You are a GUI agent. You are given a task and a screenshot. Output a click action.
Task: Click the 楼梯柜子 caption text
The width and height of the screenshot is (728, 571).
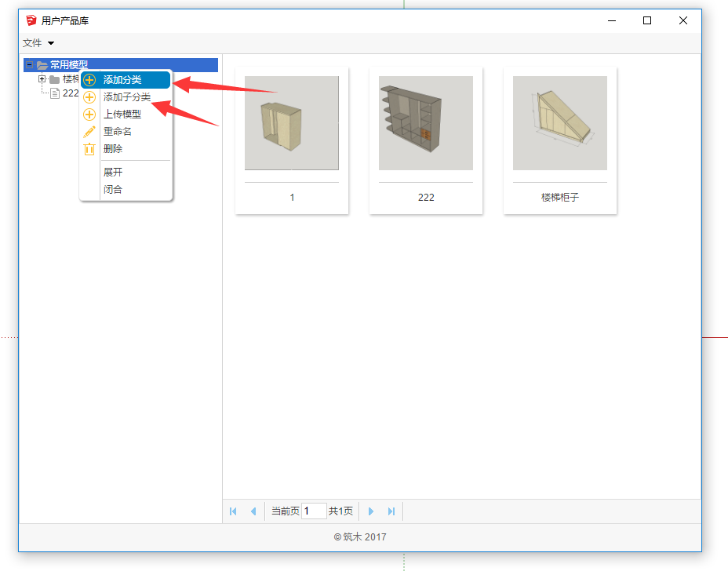(560, 198)
